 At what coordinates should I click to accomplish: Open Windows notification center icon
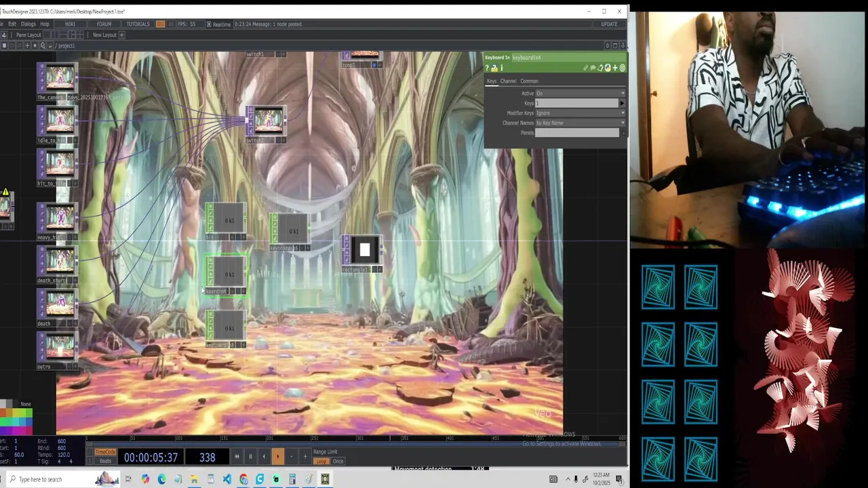click(x=619, y=479)
